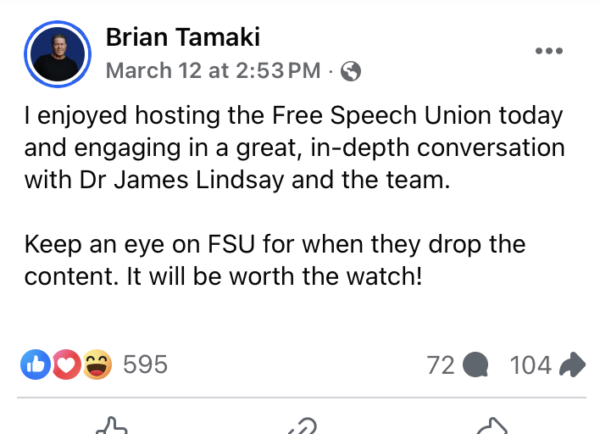The width and height of the screenshot is (600, 434).
Task: Click the laughing haha reaction icon
Action: coord(98,365)
